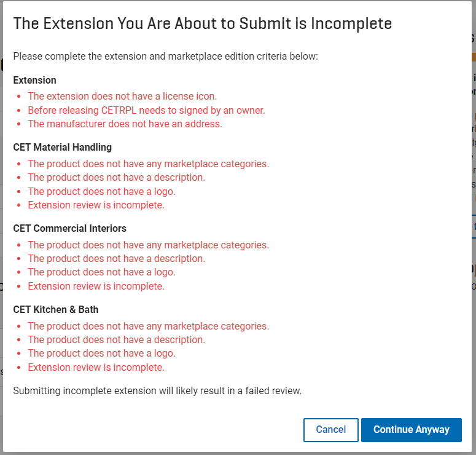Click missing logo error under CET Commercial Interiors
476x455 pixels.
(102, 272)
